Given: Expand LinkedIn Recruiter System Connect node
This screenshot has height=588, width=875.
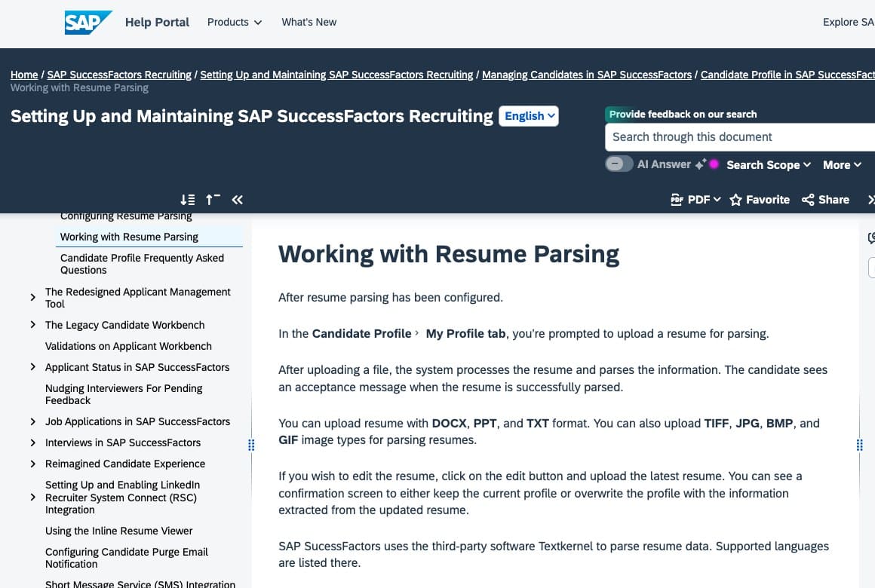Looking at the screenshot, I should point(33,497).
